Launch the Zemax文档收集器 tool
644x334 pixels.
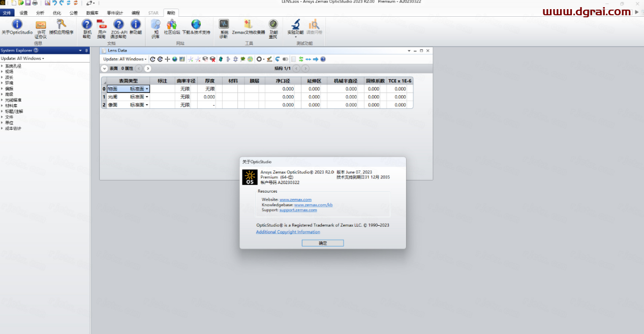click(248, 25)
